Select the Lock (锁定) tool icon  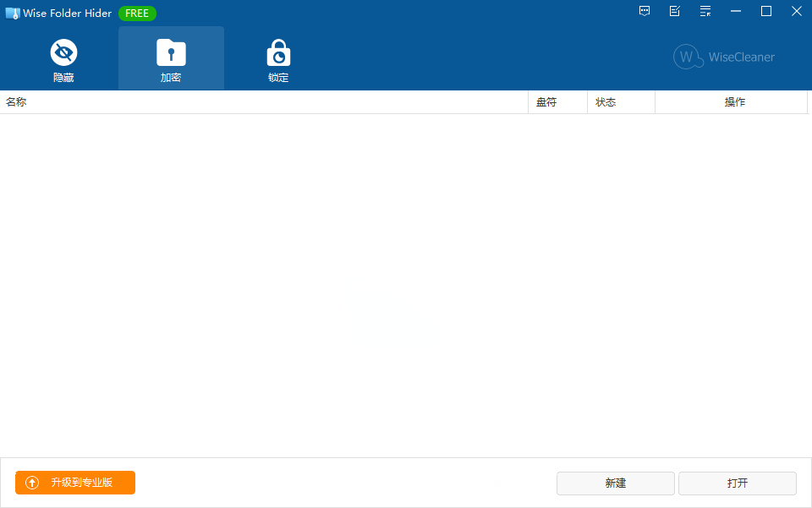pyautogui.click(x=278, y=52)
